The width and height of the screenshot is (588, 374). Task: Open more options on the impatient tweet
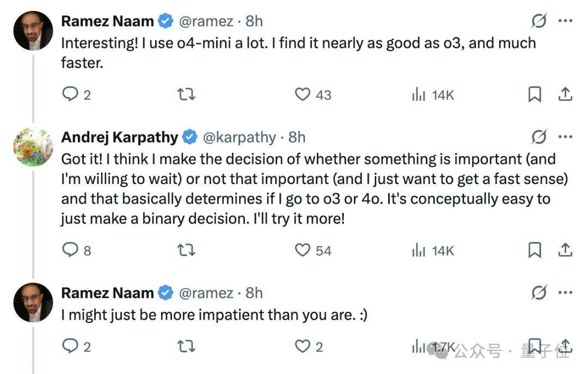point(565,293)
